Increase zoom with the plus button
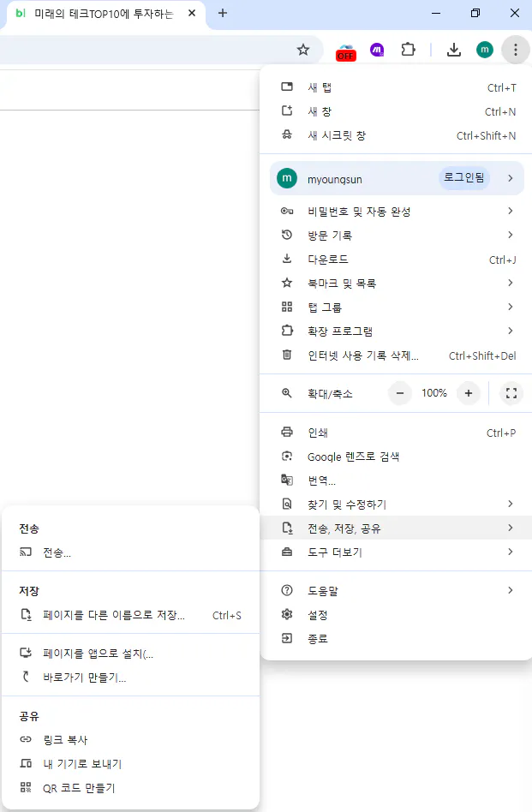 coord(469,393)
